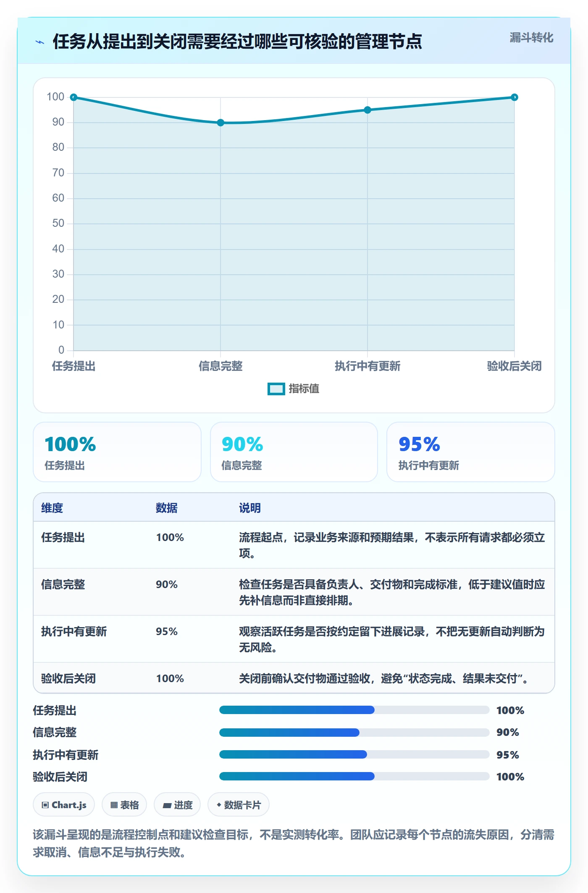Image resolution: width=588 pixels, height=893 pixels.
Task: Click the description starting with 流程起点
Action: click(x=392, y=545)
